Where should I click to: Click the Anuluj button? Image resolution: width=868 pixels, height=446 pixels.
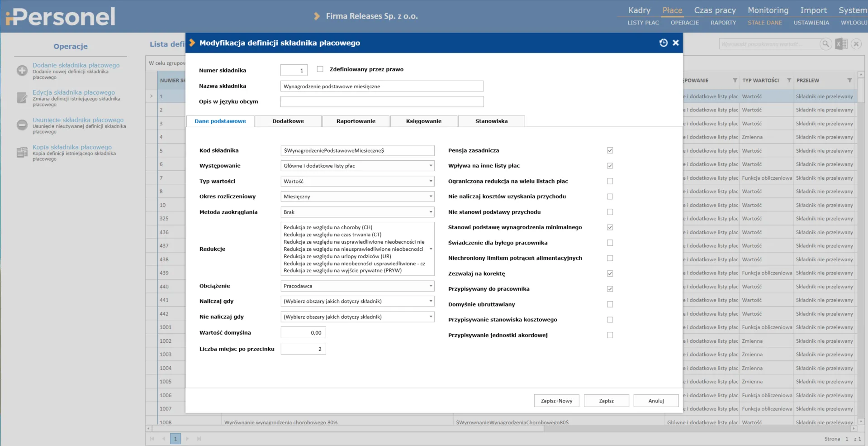656,401
